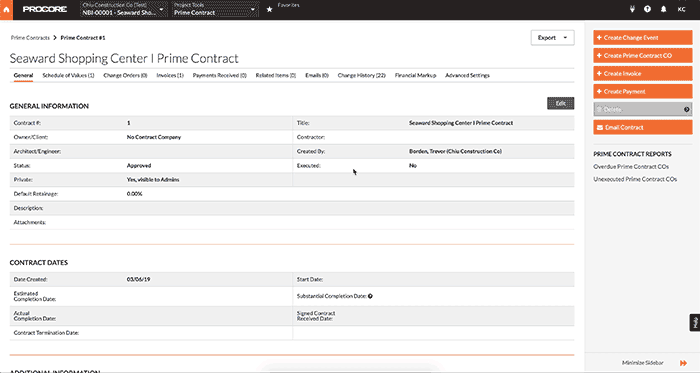The height and width of the screenshot is (373, 700).
Task: Switch to the General tab
Action: pos(23,75)
